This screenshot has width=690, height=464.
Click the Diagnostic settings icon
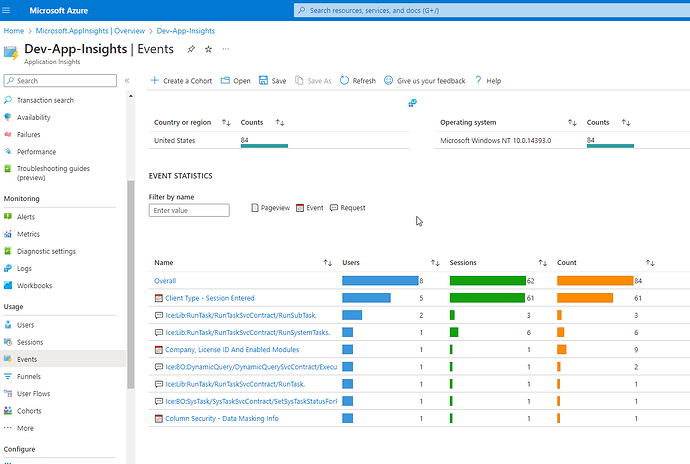click(x=7, y=251)
